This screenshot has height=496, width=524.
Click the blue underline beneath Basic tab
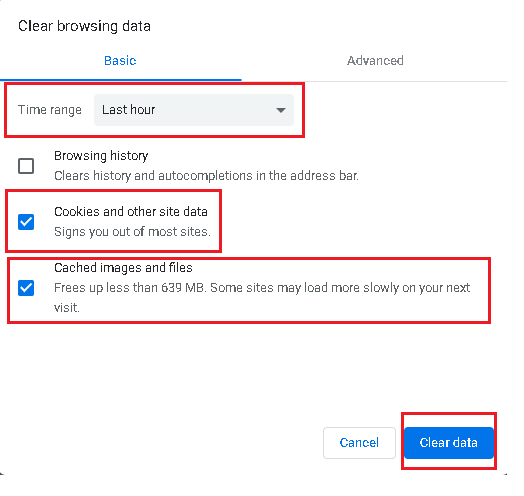pos(121,80)
